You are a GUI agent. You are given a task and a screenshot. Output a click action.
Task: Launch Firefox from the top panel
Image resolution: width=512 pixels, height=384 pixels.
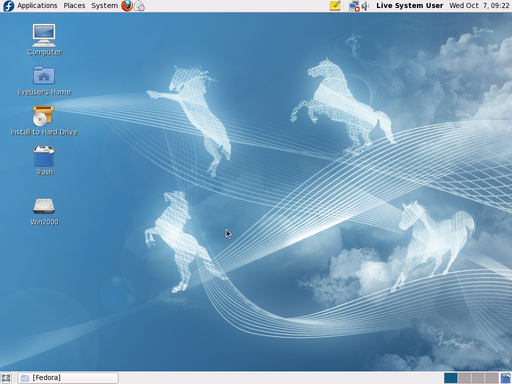click(127, 6)
